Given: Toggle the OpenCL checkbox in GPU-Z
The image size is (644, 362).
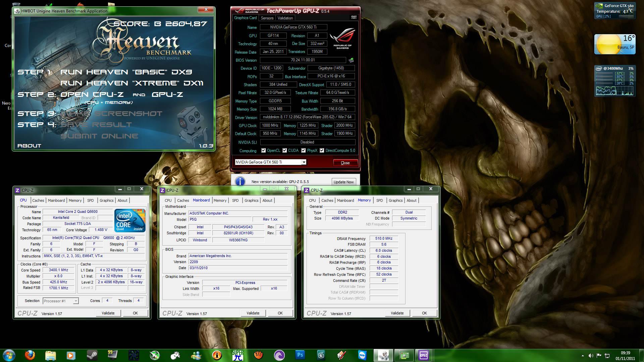Looking at the screenshot, I should (x=263, y=150).
